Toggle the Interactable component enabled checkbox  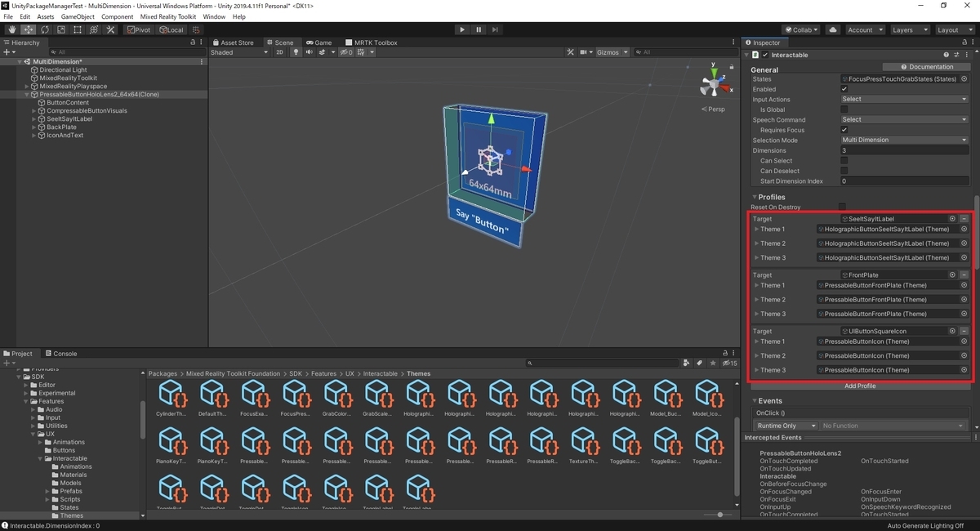(765, 55)
